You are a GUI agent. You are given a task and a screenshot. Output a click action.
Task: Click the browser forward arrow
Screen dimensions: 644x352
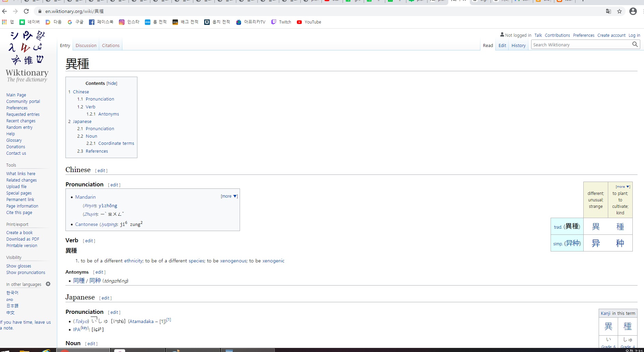[x=15, y=11]
